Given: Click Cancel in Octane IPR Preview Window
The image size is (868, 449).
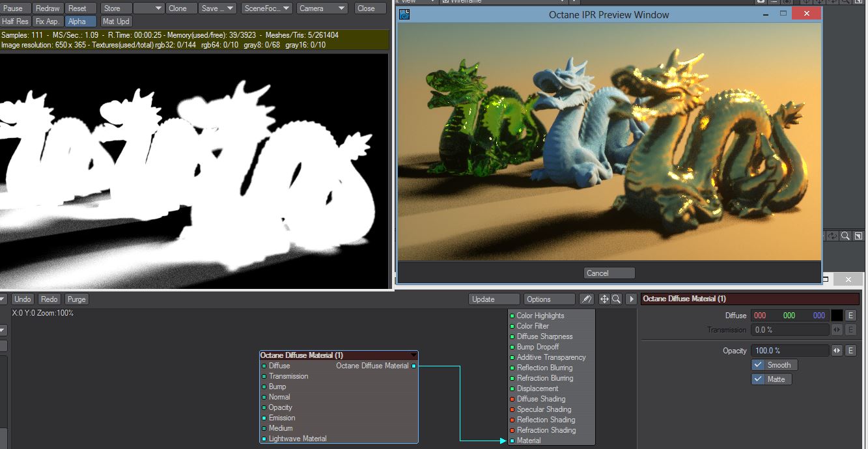Looking at the screenshot, I should (609, 273).
